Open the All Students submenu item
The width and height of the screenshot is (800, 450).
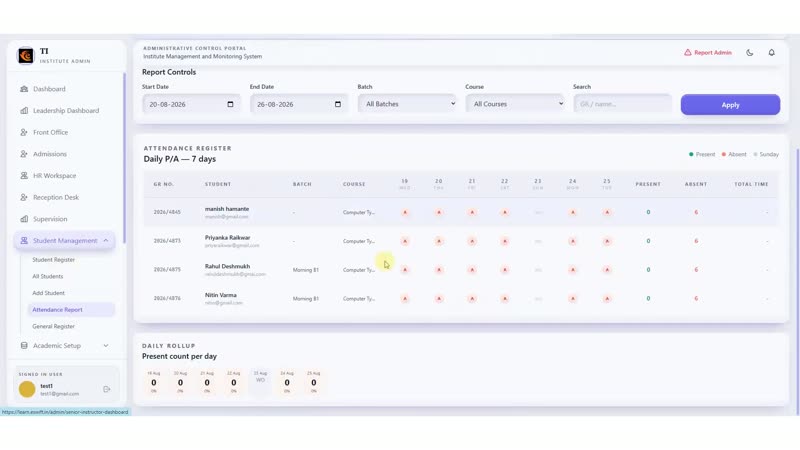tap(48, 277)
